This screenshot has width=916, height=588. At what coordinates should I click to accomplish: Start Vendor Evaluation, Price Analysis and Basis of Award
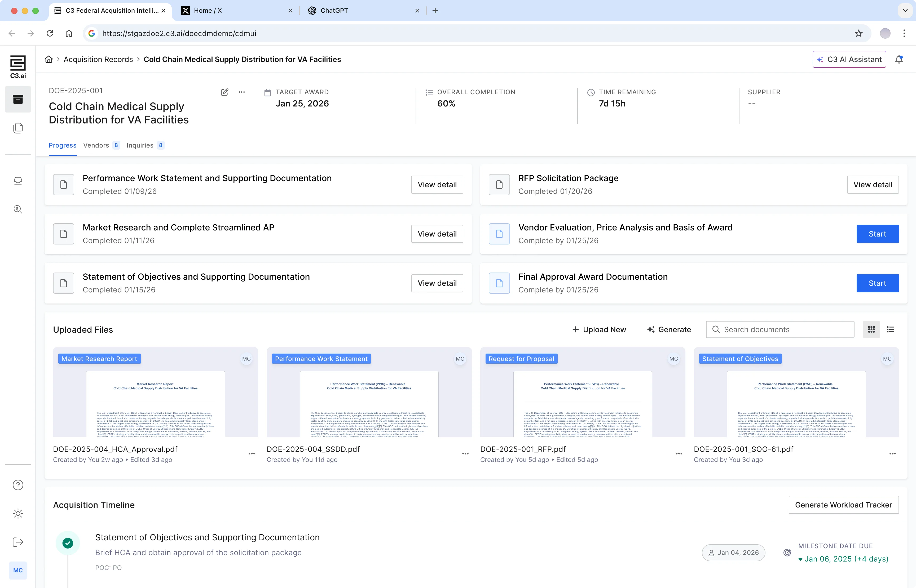tap(877, 234)
